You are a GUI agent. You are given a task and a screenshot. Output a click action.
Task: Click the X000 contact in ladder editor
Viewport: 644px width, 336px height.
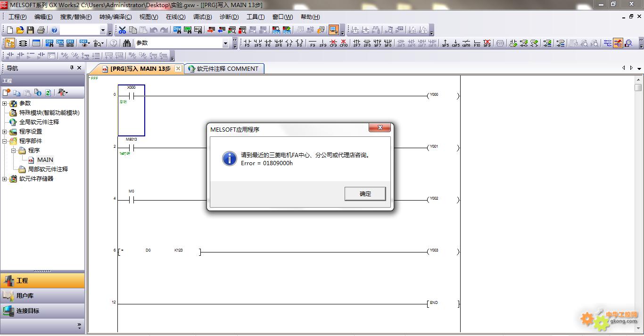pos(132,96)
